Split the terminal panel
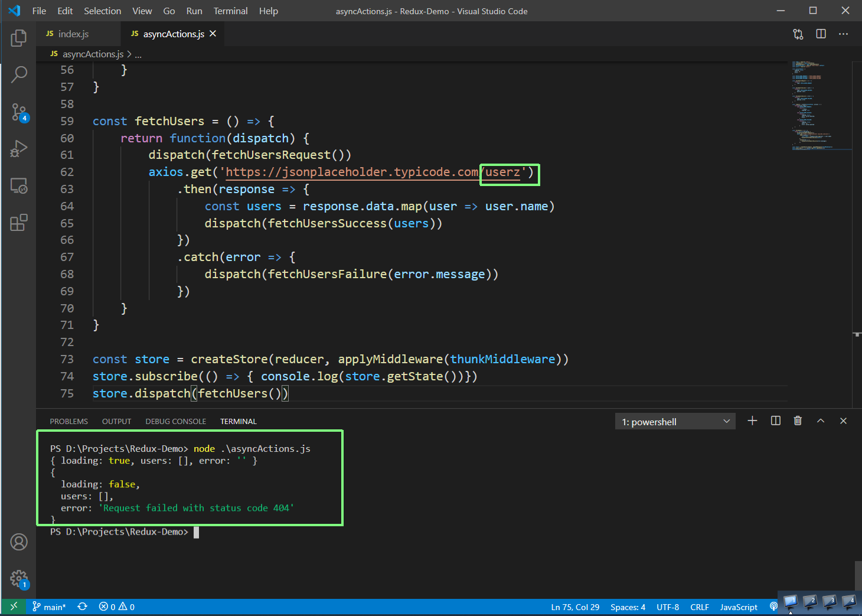 click(x=776, y=421)
